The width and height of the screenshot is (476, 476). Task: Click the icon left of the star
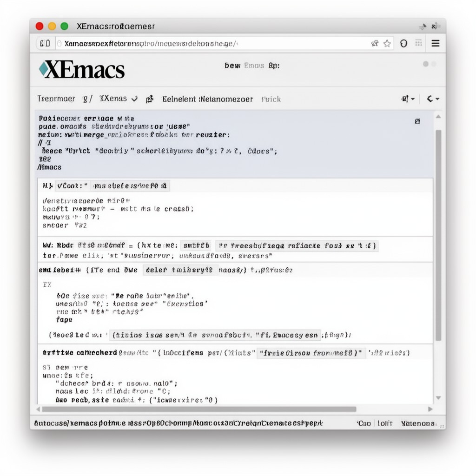pyautogui.click(x=375, y=43)
